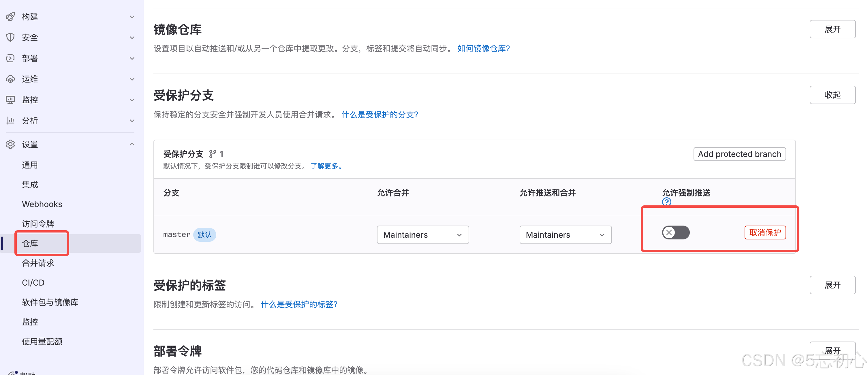Expand the 部署 menu chevron

click(x=132, y=58)
